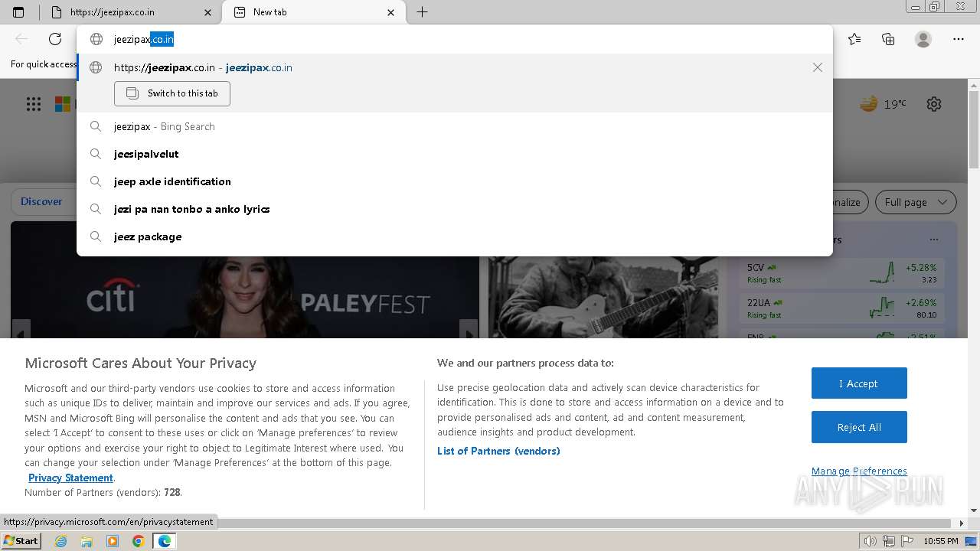Select the New tab tab
This screenshot has width=980, height=551.
[314, 12]
